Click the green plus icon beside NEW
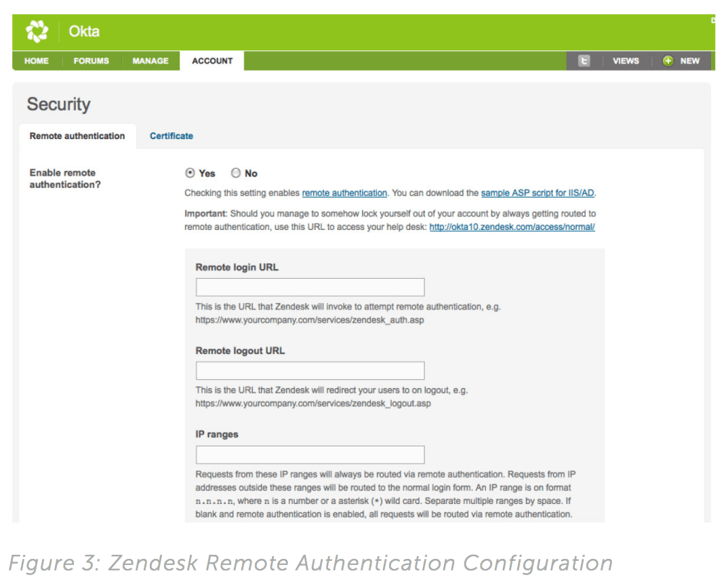This screenshot has height=586, width=728. 668,61
